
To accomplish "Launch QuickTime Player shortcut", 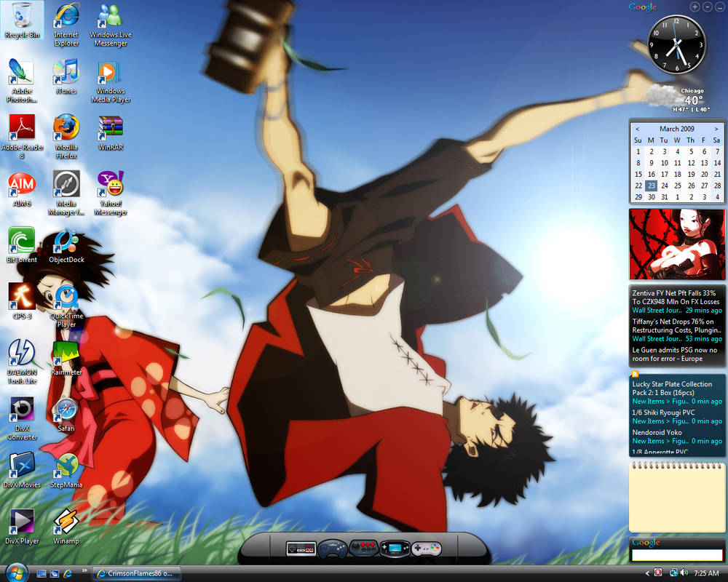I will point(66,306).
